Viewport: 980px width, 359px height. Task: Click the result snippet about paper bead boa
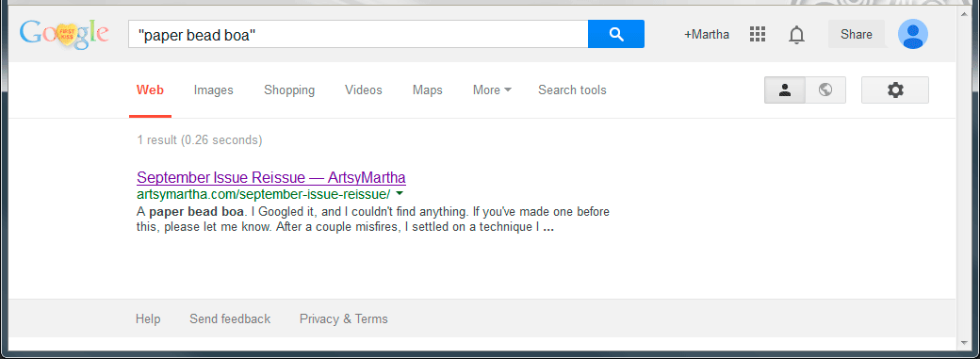click(373, 220)
